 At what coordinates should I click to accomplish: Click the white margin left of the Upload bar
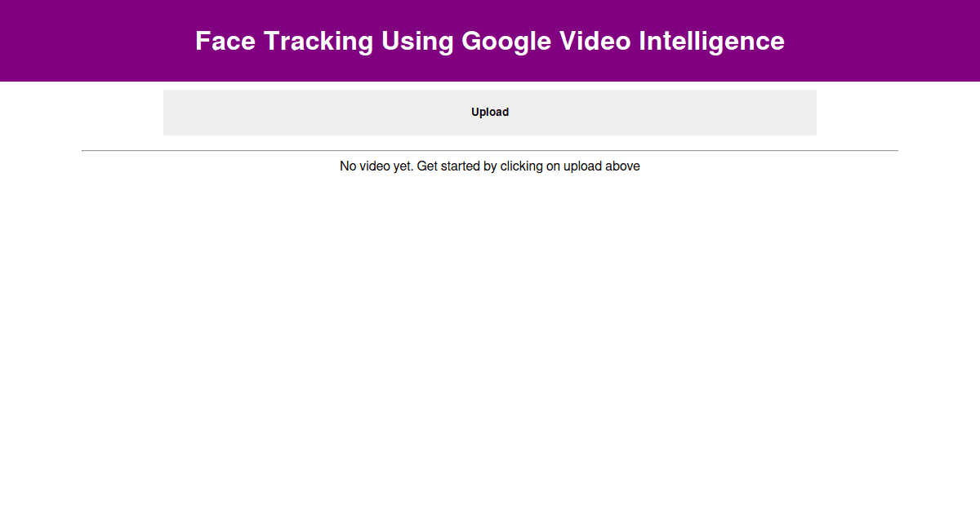pos(82,113)
